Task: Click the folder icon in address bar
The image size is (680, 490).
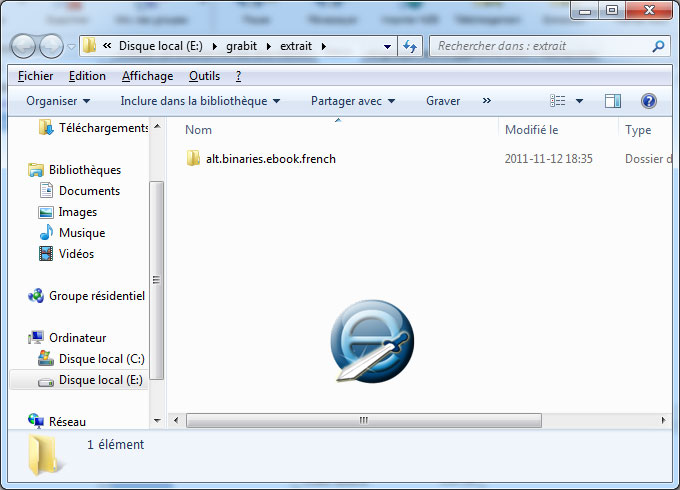Action: click(x=89, y=46)
